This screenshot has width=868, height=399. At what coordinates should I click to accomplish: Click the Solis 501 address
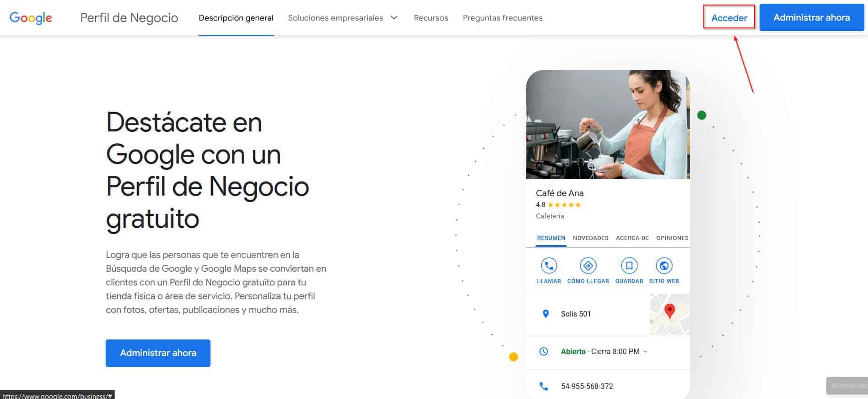pos(576,314)
